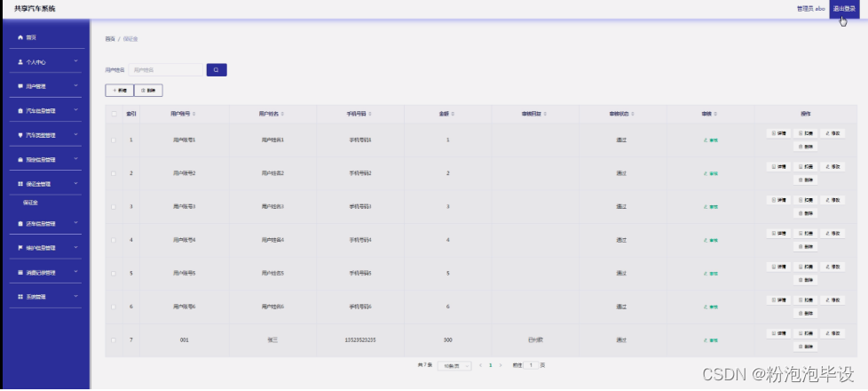Expand the 个人中心 menu chevron
Screen dimensions: 868x391
pos(75,61)
